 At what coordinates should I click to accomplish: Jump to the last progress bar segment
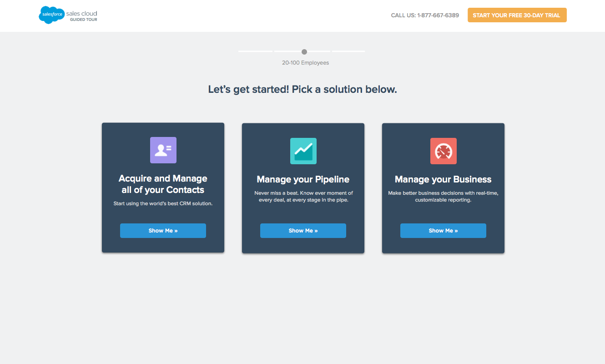click(348, 51)
